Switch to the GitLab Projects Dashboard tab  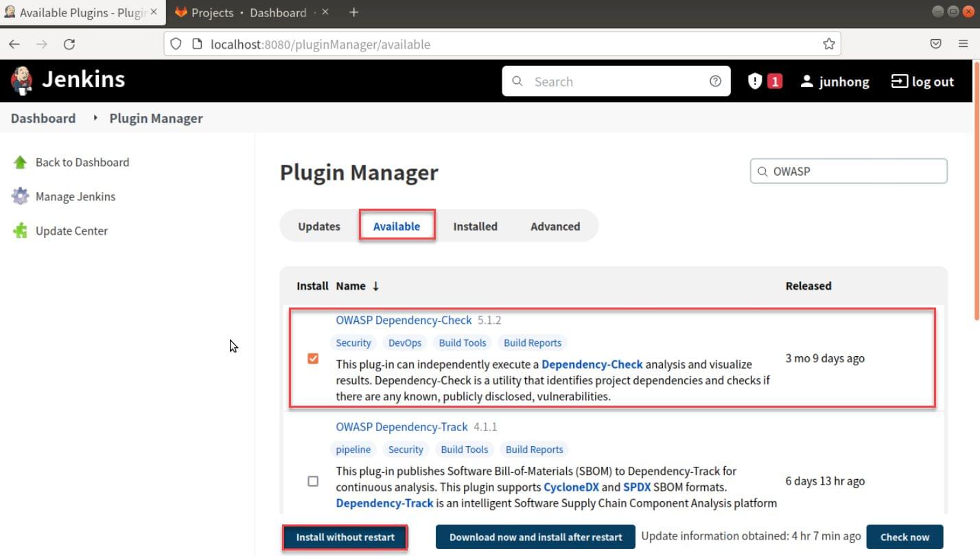pyautogui.click(x=250, y=12)
